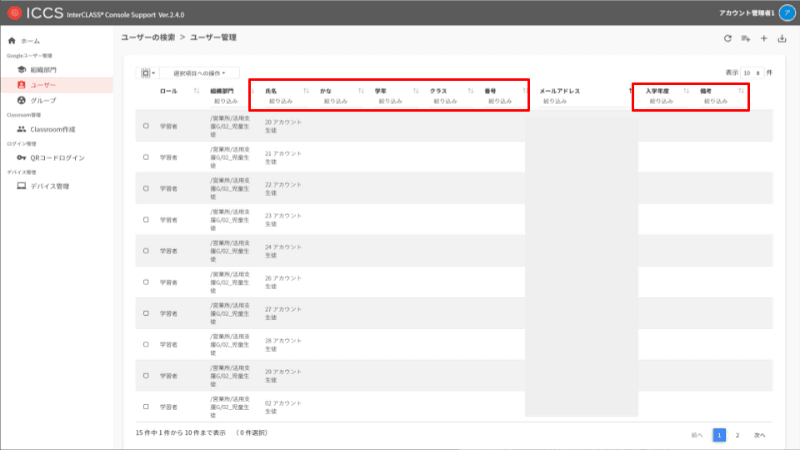Viewport: 800px width, 450px height.
Task: Open the 表示 10 件 page size dropdown
Action: [x=753, y=73]
